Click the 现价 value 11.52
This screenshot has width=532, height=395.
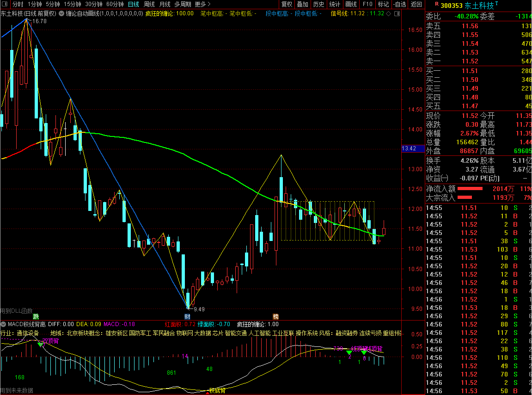pos(470,116)
